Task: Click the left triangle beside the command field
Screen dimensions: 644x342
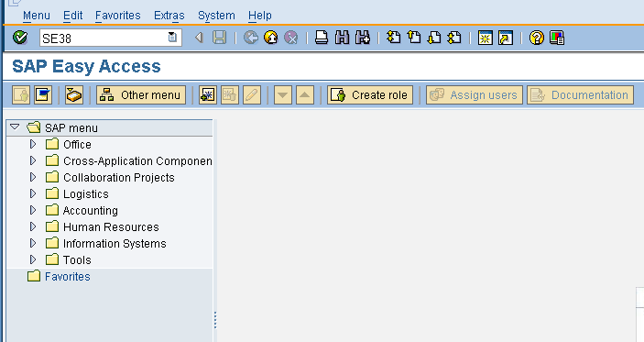Action: [x=199, y=38]
